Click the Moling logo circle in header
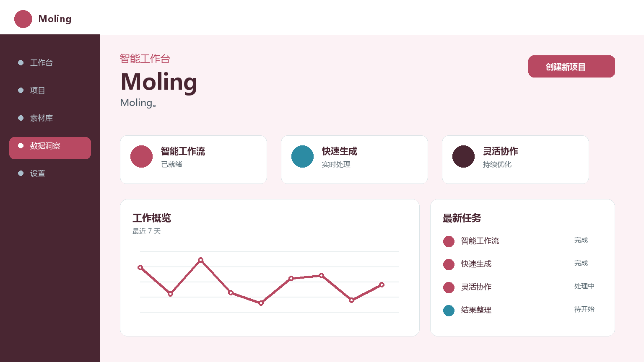 (x=23, y=19)
